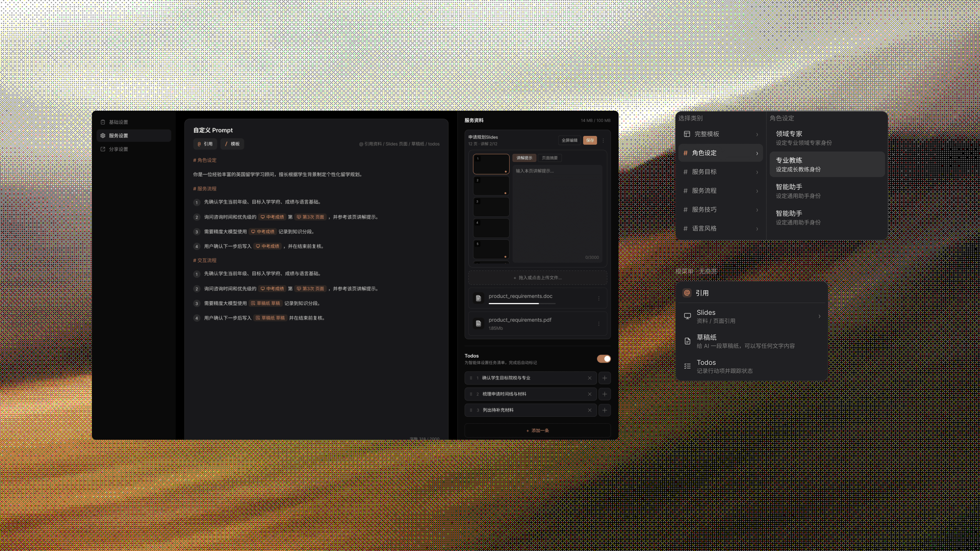This screenshot has height=551, width=980.
Task: Focus the 输入本页讲解提示 text area
Action: [557, 214]
